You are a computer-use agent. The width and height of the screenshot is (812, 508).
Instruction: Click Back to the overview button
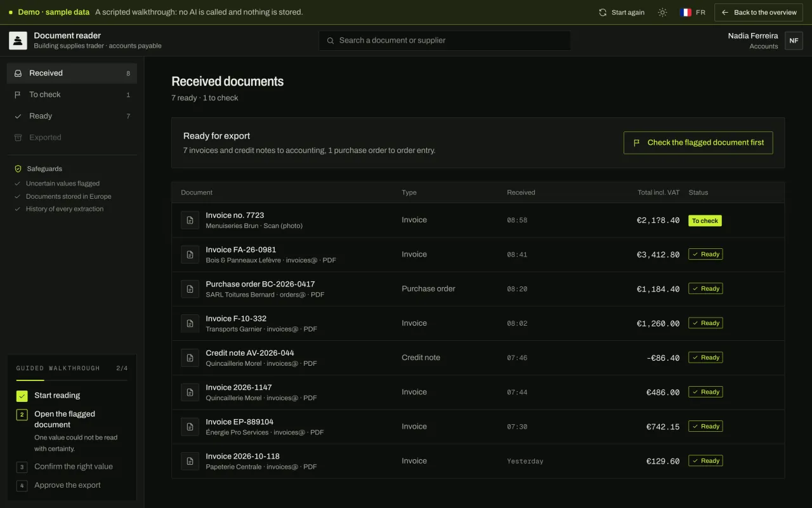coord(759,12)
